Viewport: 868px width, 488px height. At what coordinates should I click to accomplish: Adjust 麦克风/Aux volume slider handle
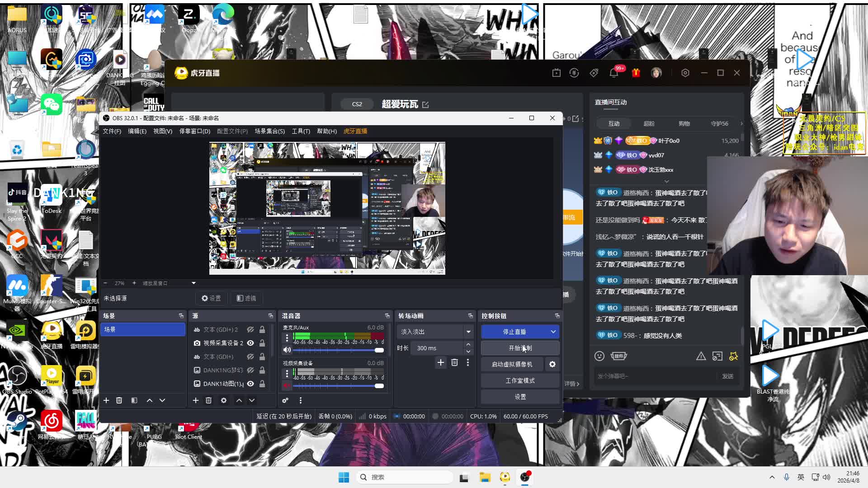click(x=379, y=350)
